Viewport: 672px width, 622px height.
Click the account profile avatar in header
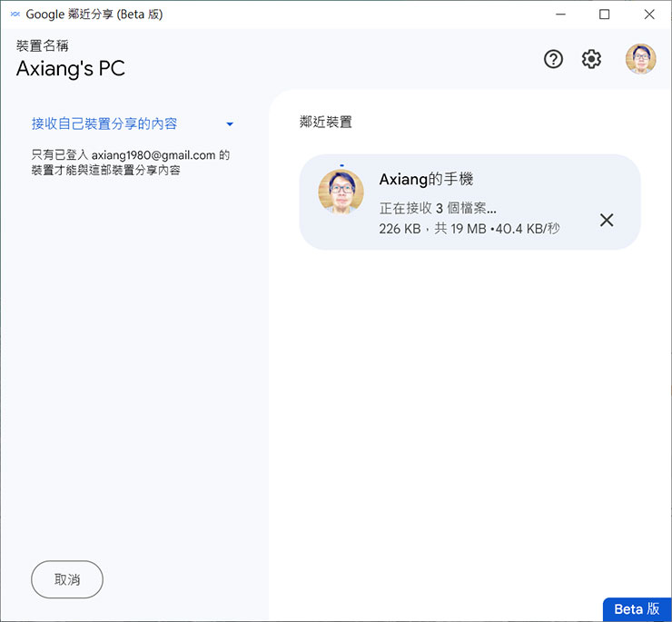pos(640,59)
